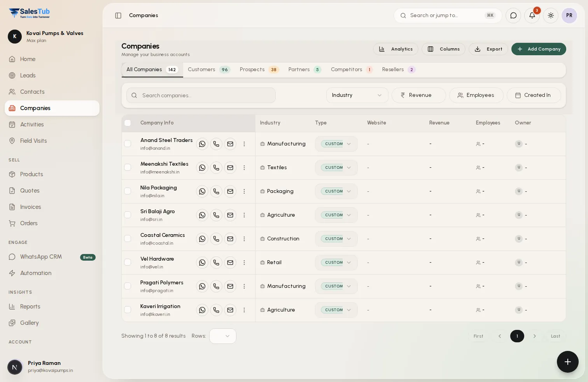
Task: WhatsApp Sri Balaji Agro
Action: point(202,215)
